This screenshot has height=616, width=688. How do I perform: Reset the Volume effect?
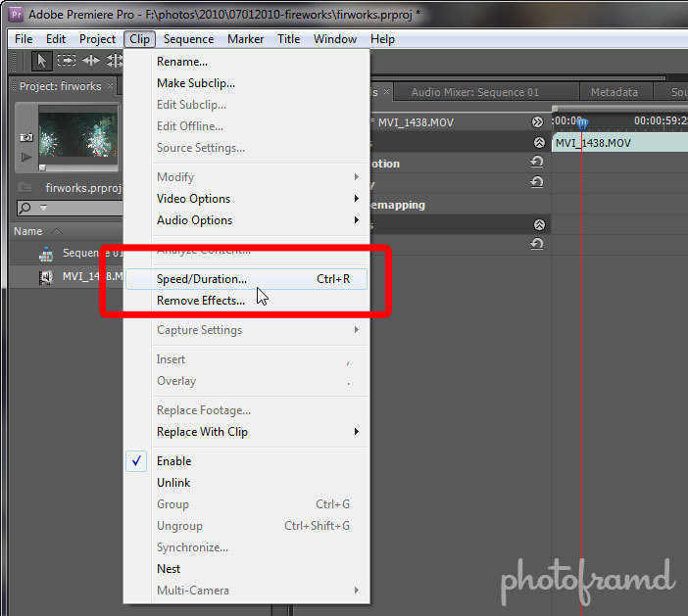tap(537, 244)
